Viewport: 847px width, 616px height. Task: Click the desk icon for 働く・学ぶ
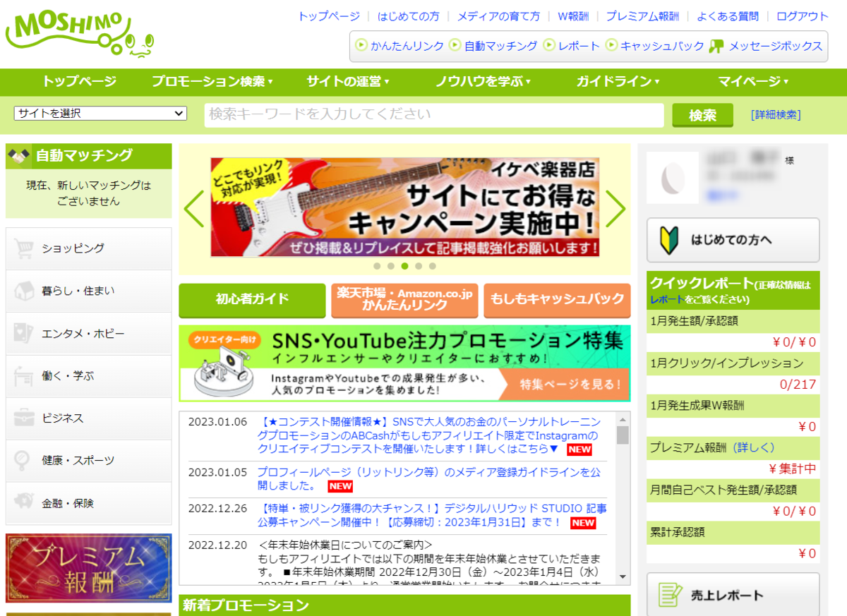tap(24, 375)
